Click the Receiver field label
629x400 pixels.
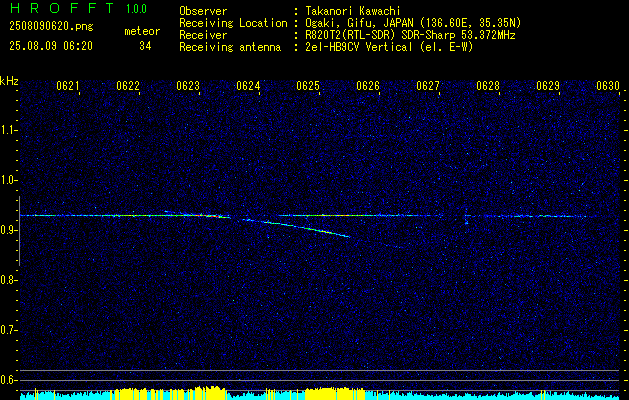pos(203,35)
